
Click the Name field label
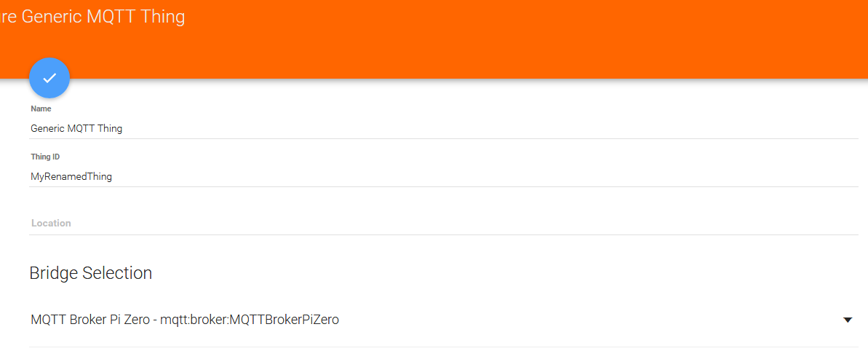coord(41,109)
